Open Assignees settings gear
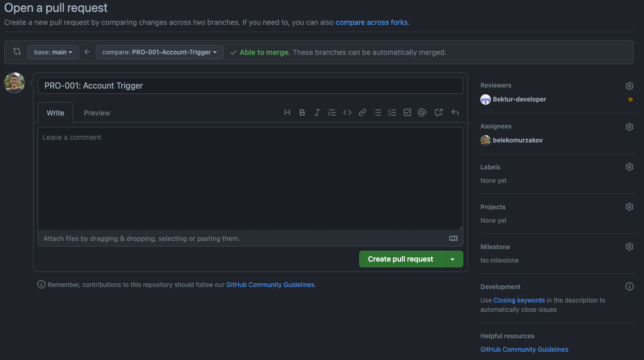 point(630,126)
